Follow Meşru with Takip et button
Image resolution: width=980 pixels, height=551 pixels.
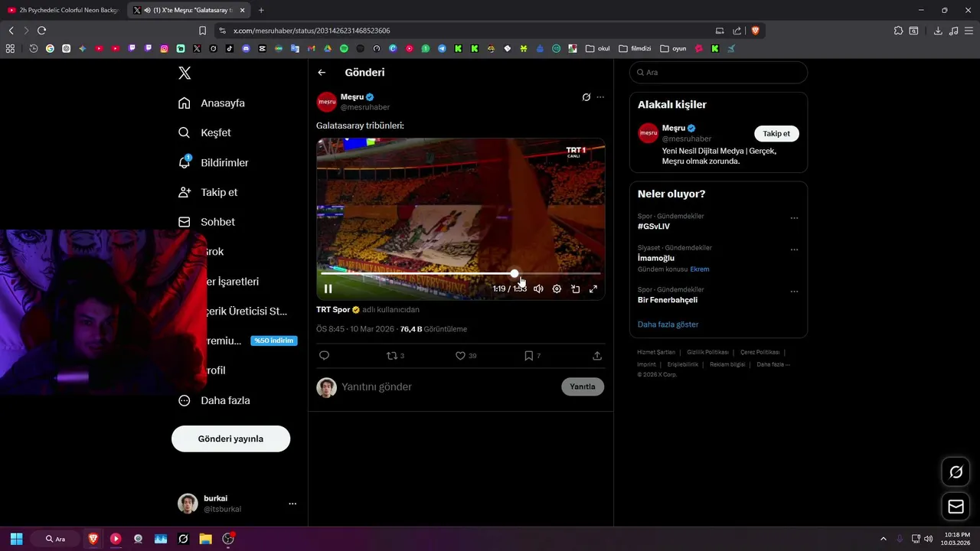pyautogui.click(x=776, y=133)
